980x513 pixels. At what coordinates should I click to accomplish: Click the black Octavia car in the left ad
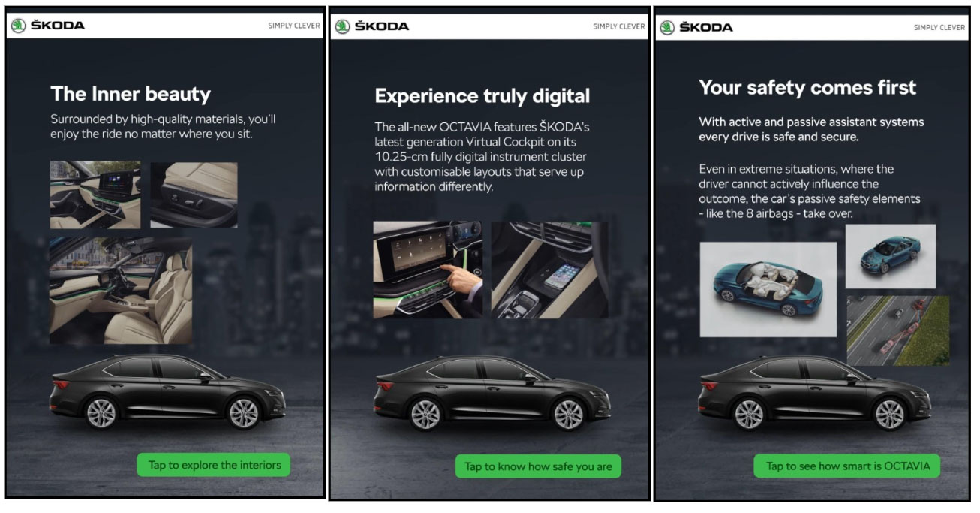tap(167, 392)
